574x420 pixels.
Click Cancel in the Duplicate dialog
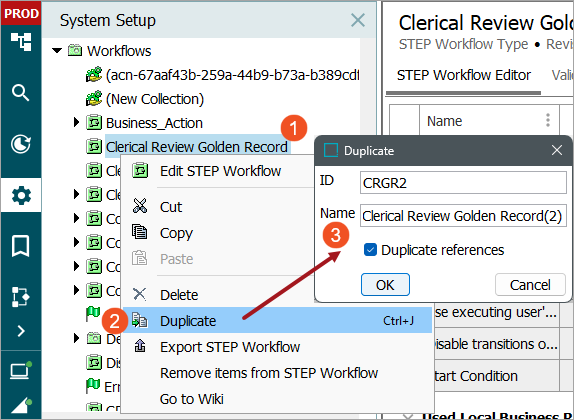(x=530, y=285)
